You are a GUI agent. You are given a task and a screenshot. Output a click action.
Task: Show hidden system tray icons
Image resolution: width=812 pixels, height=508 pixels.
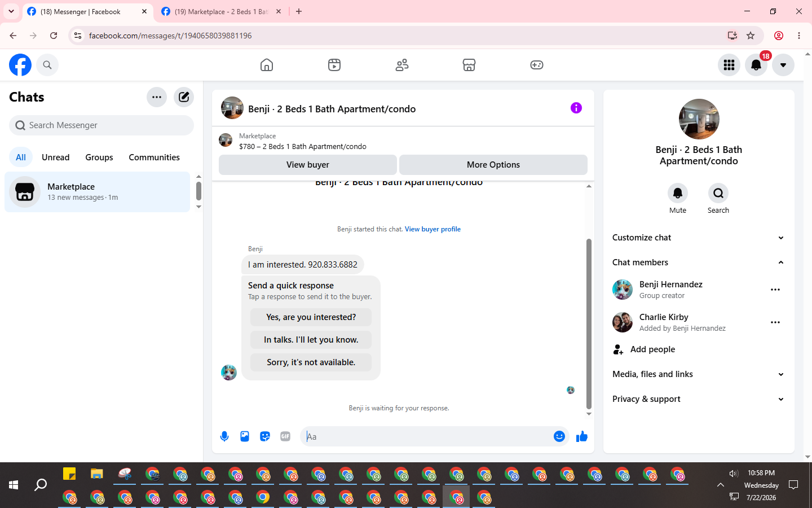[721, 485]
